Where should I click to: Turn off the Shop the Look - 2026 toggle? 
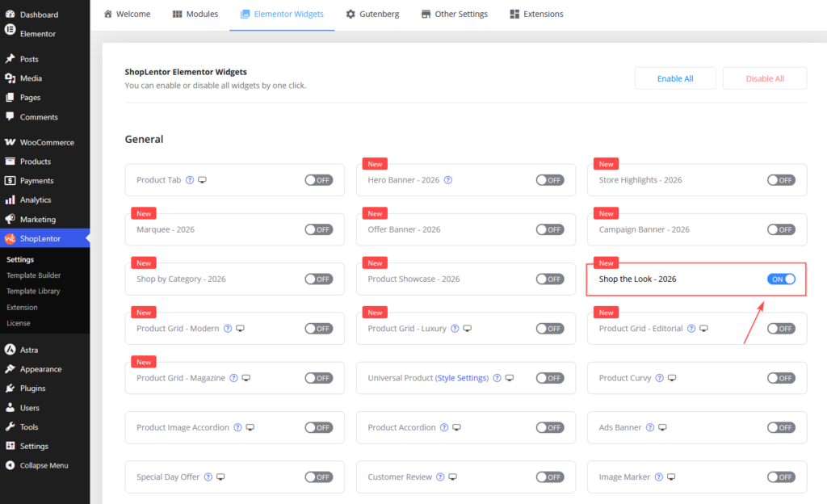coord(781,279)
